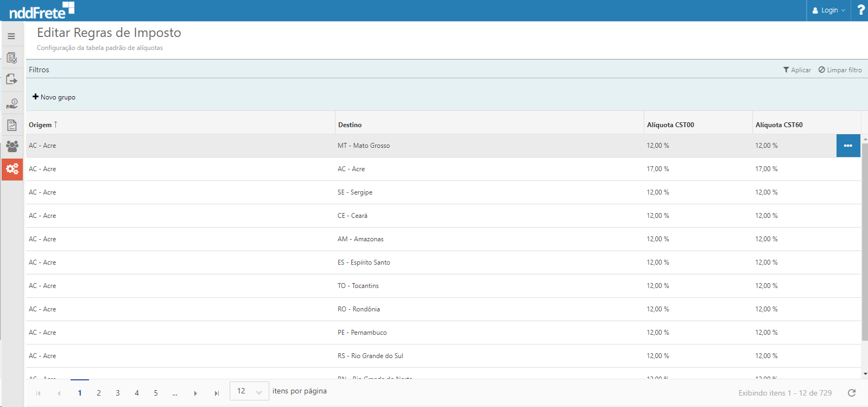The image size is (868, 407).
Task: Open the hand with coin payments icon
Action: tap(11, 103)
